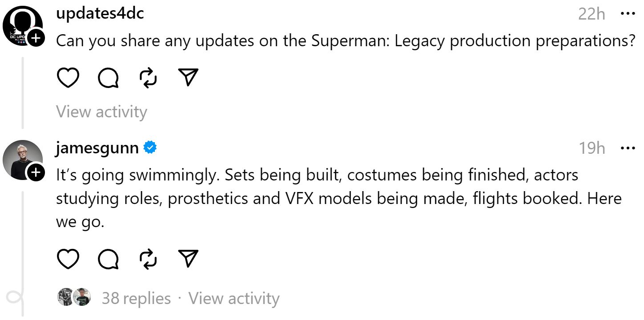Like the post from updates4dc
Screen dimensions: 644x320
[x=68, y=78]
